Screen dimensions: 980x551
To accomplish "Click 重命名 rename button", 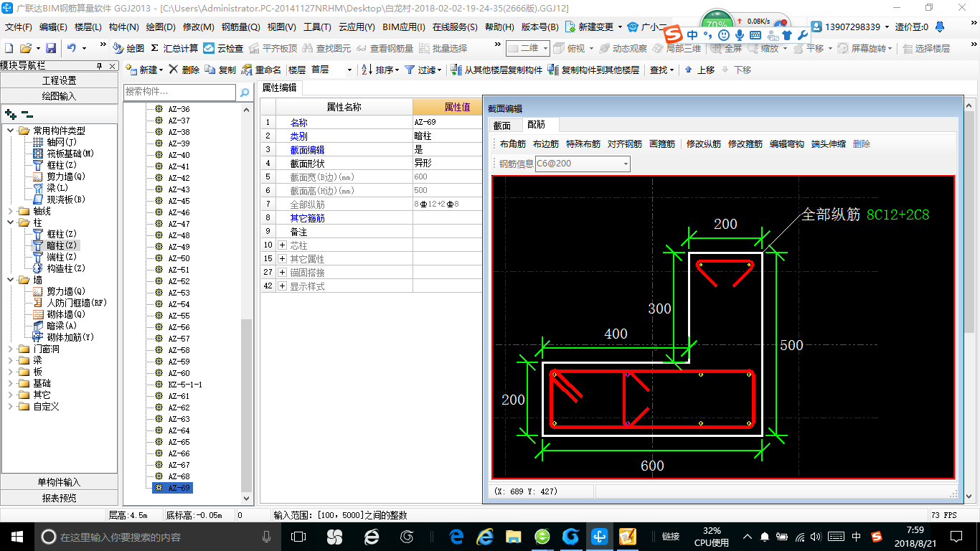I will (x=261, y=70).
